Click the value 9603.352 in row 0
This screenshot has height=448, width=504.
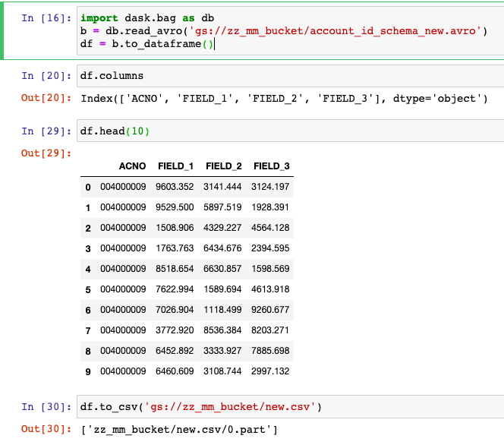pos(175,187)
